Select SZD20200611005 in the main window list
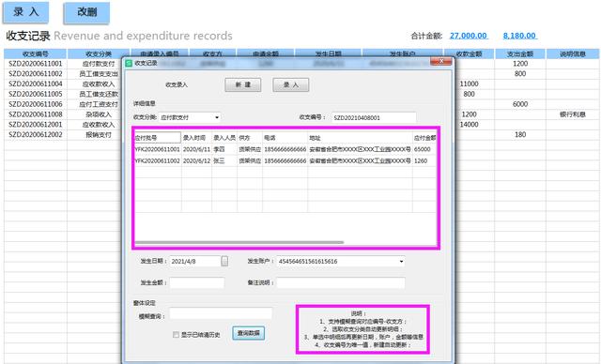Screen dimensions: 601x364 tap(36, 94)
